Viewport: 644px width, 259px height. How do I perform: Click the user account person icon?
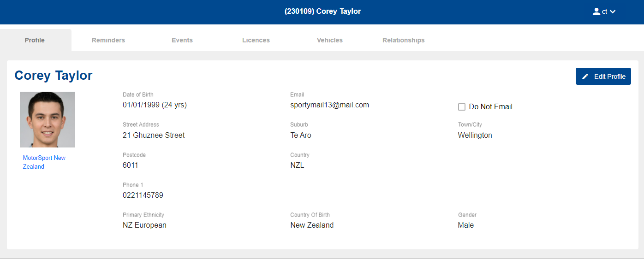coord(596,12)
